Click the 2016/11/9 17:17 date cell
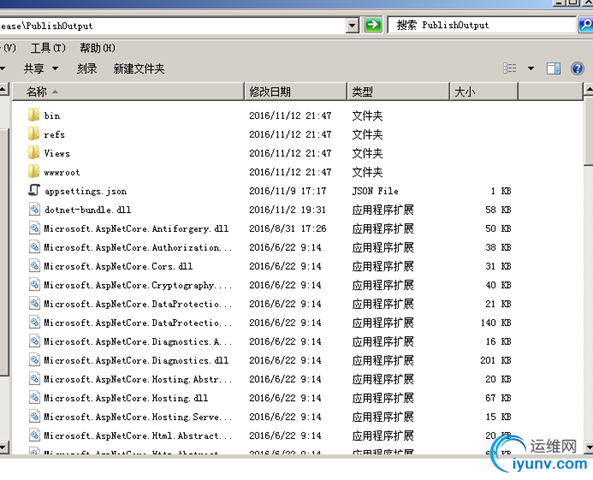Screen dimensions: 593x480 [287, 191]
